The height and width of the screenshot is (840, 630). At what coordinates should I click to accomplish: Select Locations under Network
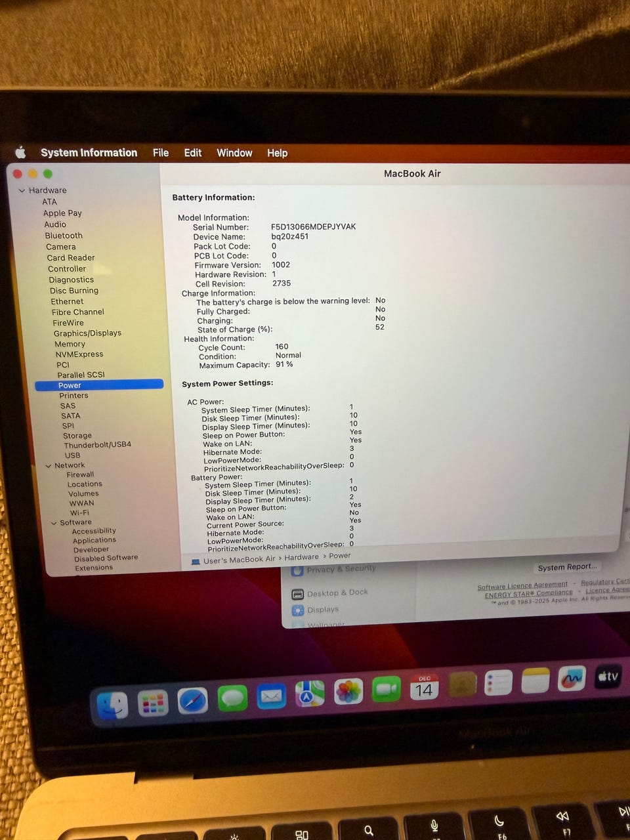point(85,484)
